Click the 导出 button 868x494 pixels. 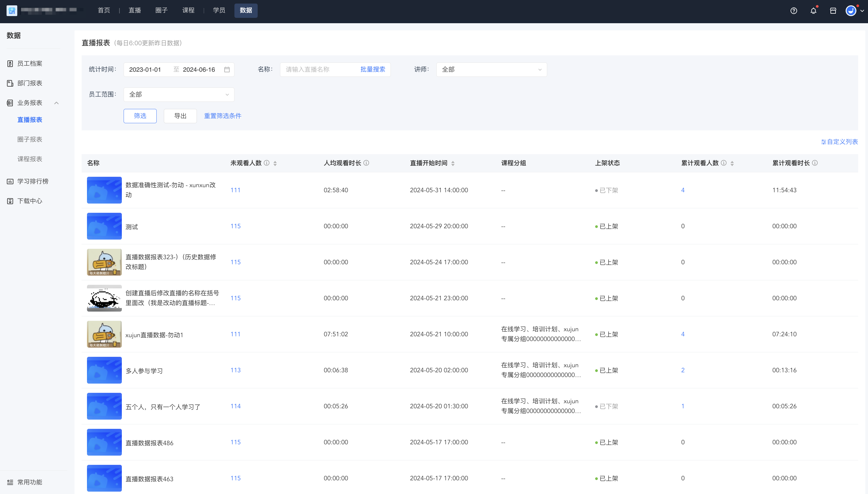(180, 116)
